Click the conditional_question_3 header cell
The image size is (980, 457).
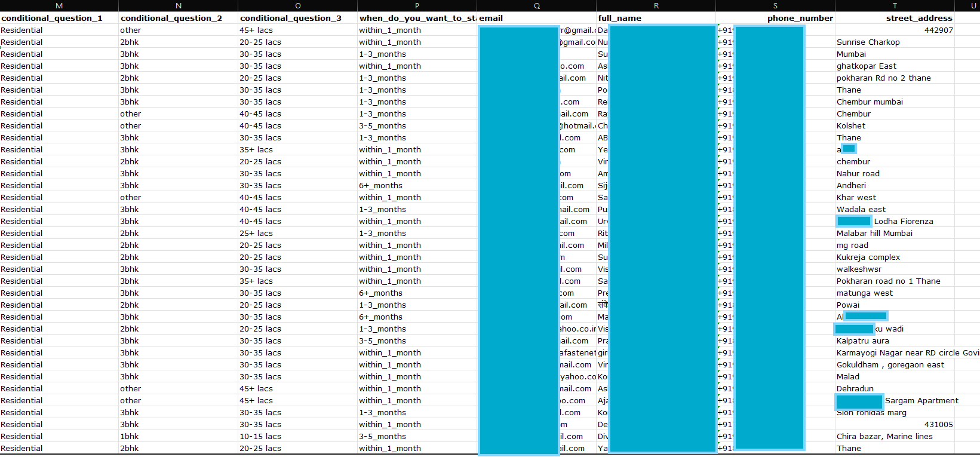(298, 18)
